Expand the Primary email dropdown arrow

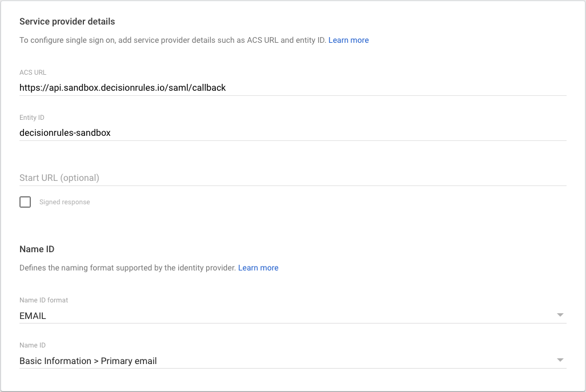(x=560, y=360)
